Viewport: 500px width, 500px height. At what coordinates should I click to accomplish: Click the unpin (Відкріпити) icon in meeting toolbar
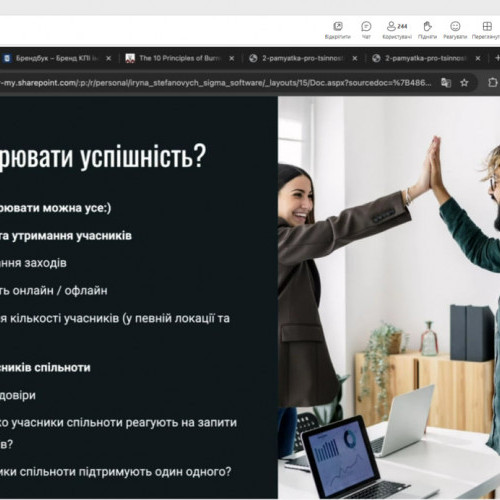338,26
